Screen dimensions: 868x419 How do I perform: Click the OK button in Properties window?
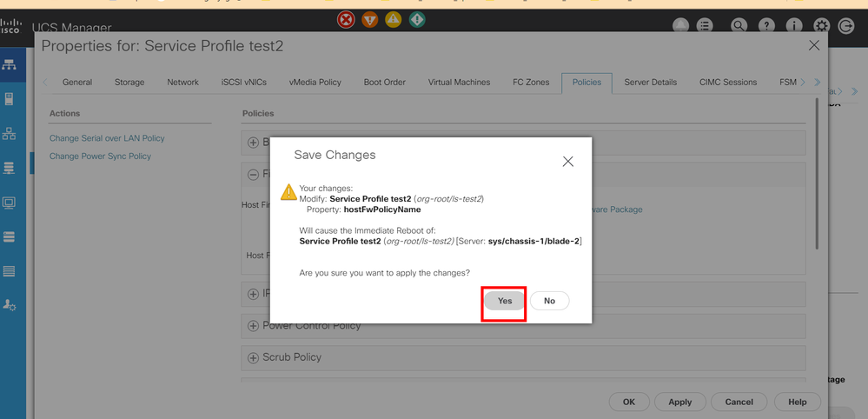pyautogui.click(x=629, y=402)
